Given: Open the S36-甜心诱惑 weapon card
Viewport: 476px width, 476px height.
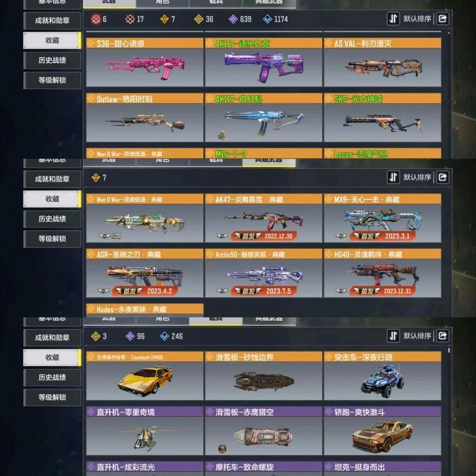Looking at the screenshot, I should (145, 62).
